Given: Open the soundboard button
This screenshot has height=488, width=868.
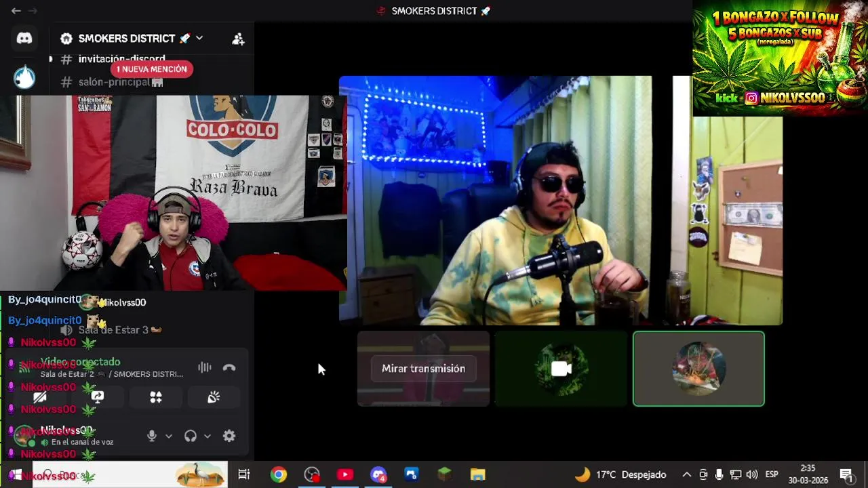Looking at the screenshot, I should coord(214,397).
